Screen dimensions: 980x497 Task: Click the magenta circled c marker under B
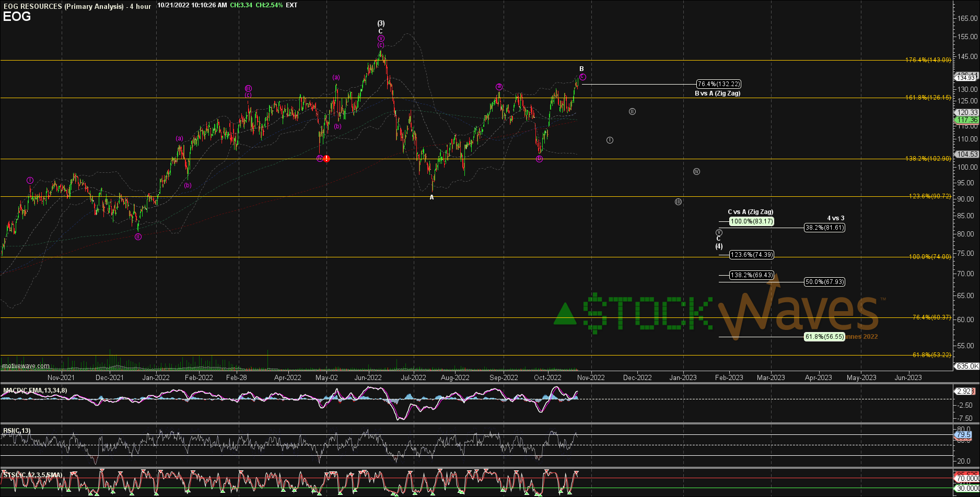(x=582, y=77)
